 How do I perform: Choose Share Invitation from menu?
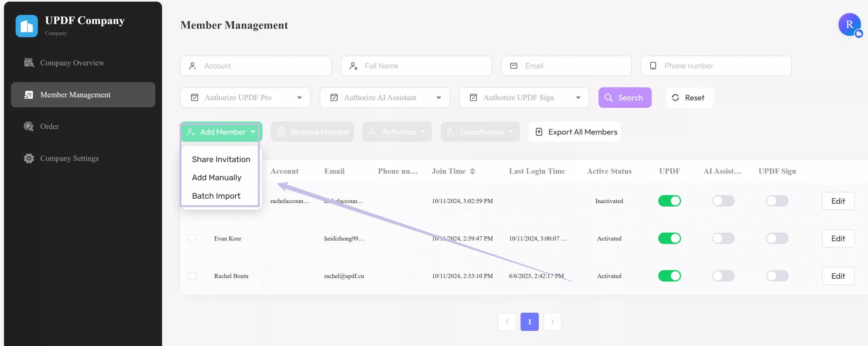(x=221, y=159)
